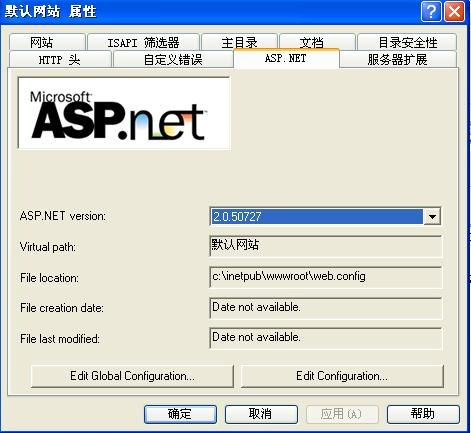Click the selected 2.0.50727 version value
The height and width of the screenshot is (433, 471).
pos(317,217)
